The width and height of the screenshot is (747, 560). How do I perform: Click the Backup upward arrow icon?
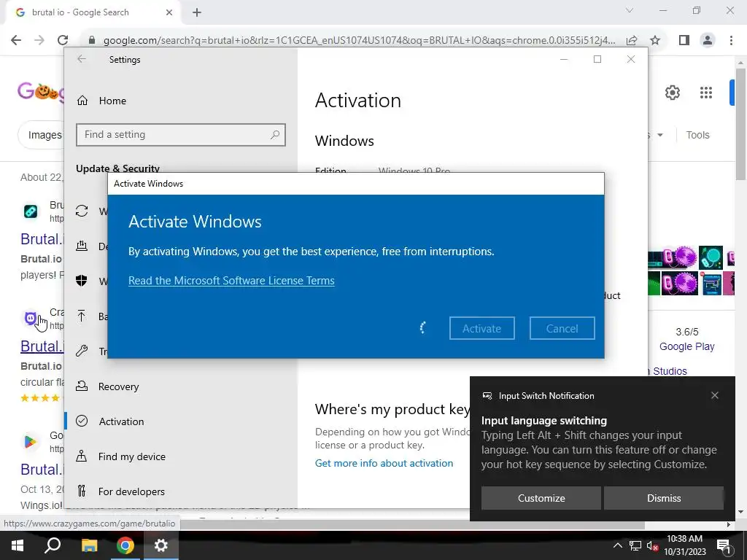tap(82, 316)
